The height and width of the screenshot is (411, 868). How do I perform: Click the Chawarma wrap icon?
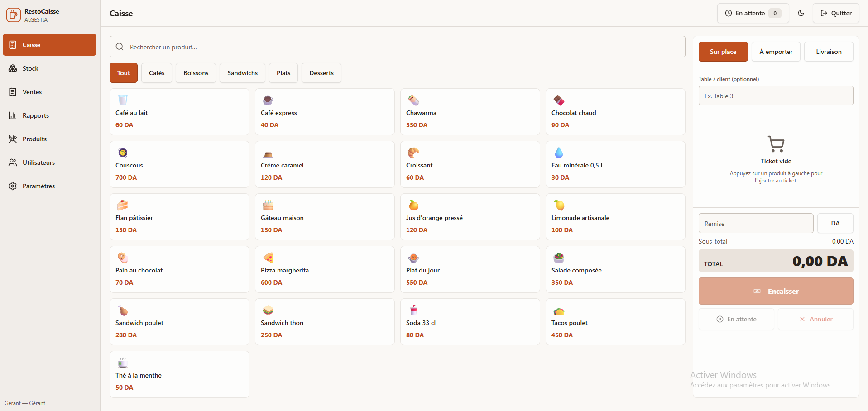point(413,100)
